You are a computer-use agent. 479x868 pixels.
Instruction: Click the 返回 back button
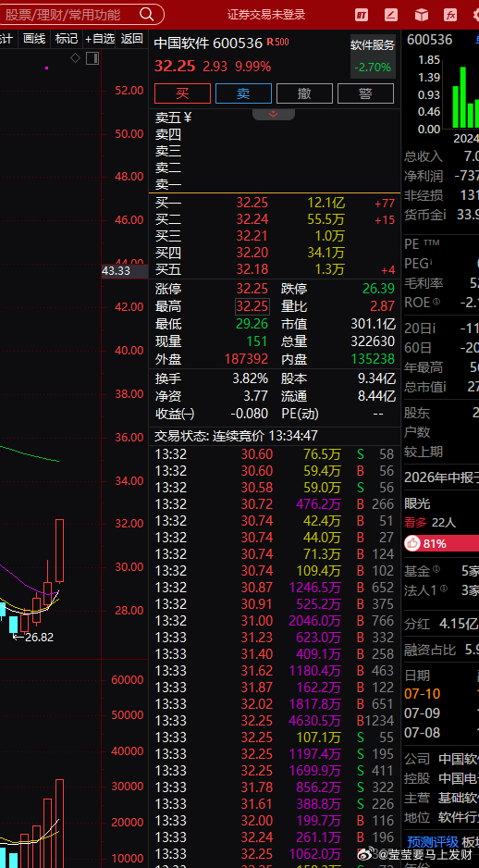pos(132,39)
